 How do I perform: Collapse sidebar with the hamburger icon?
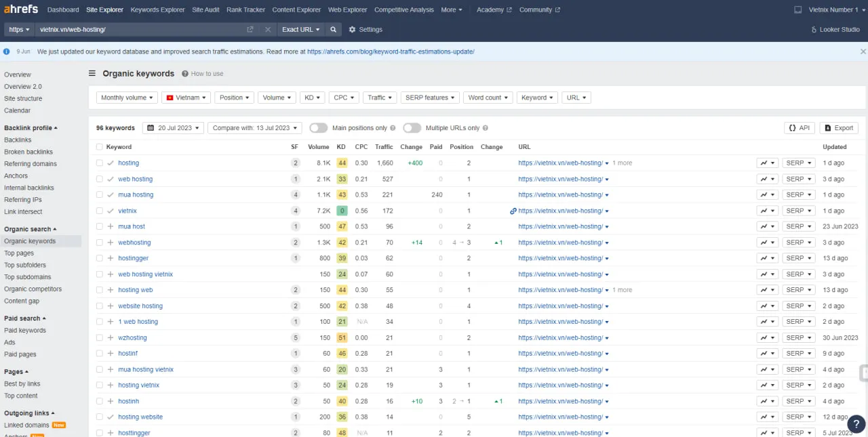(92, 73)
